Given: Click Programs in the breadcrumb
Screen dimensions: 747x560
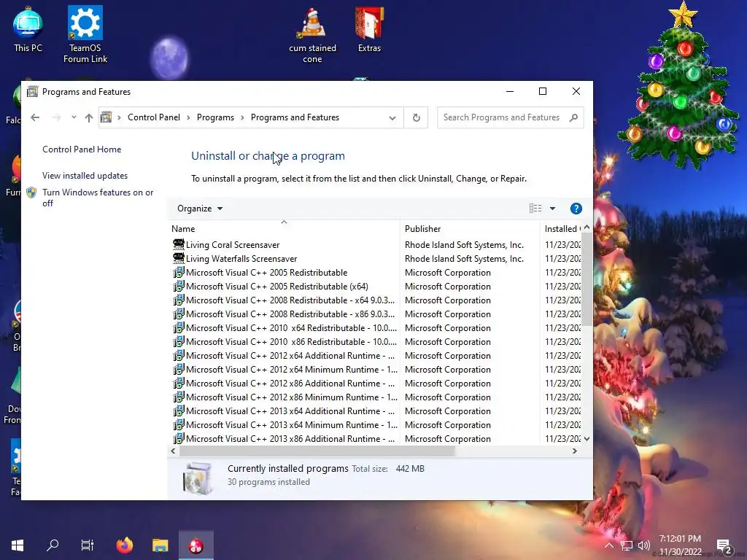Looking at the screenshot, I should click(x=215, y=117).
